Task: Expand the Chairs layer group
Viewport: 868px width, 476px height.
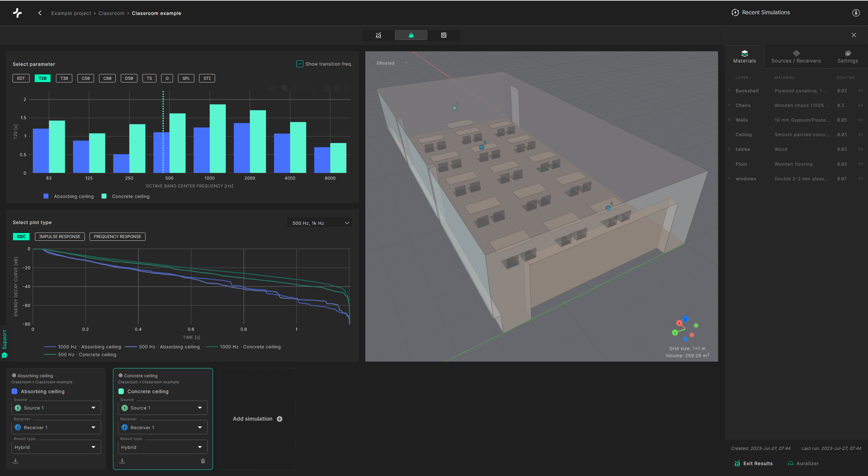Action: pos(729,105)
